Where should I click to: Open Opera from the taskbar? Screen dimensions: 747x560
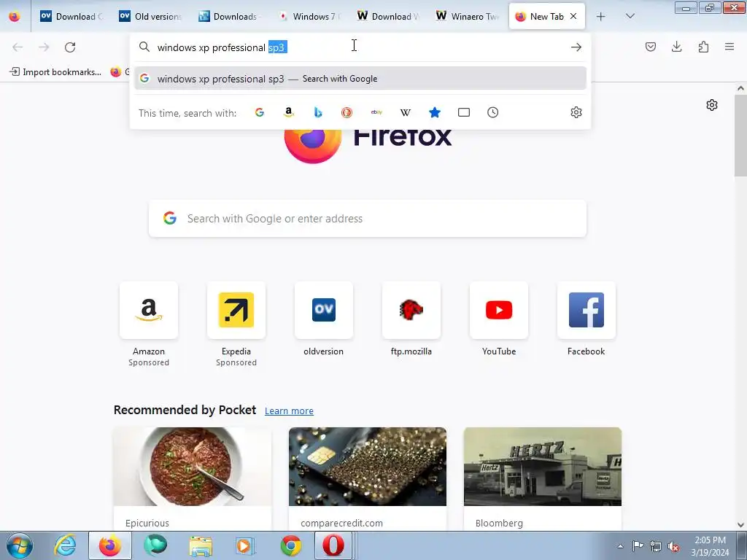click(x=333, y=545)
